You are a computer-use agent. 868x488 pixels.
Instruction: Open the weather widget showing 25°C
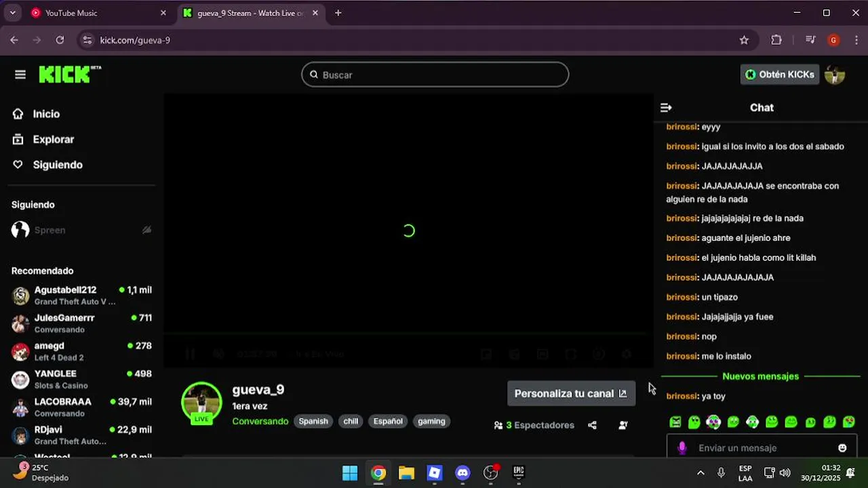pos(42,472)
